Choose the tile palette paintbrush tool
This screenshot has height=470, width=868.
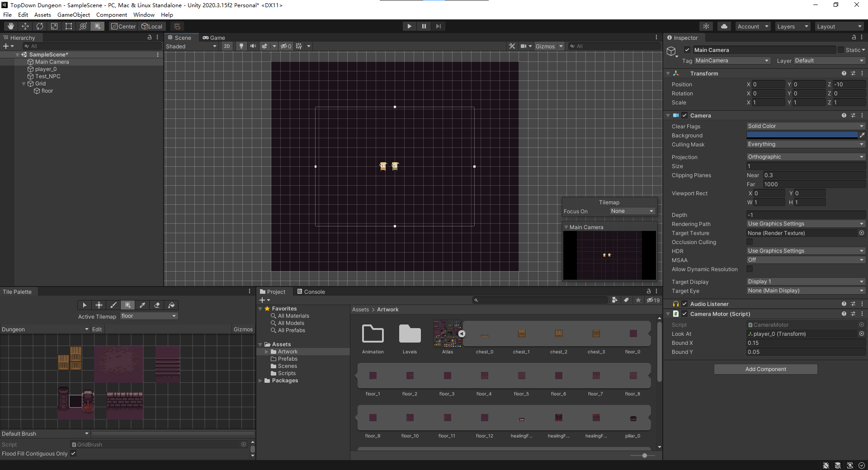(113, 305)
